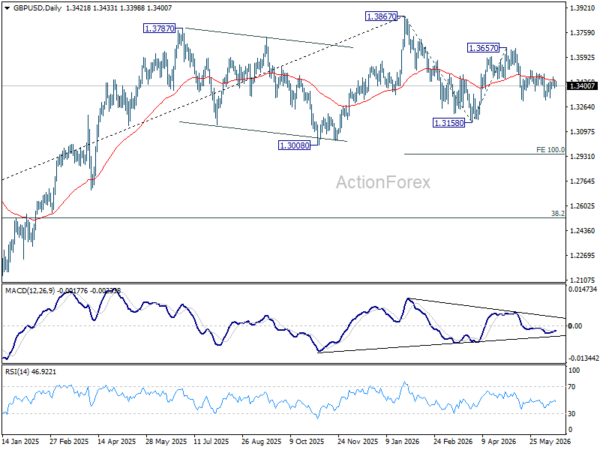The width and height of the screenshot is (600, 450).
Task: Click the MACD(12,26,9) indicator label
Action: click(31, 291)
